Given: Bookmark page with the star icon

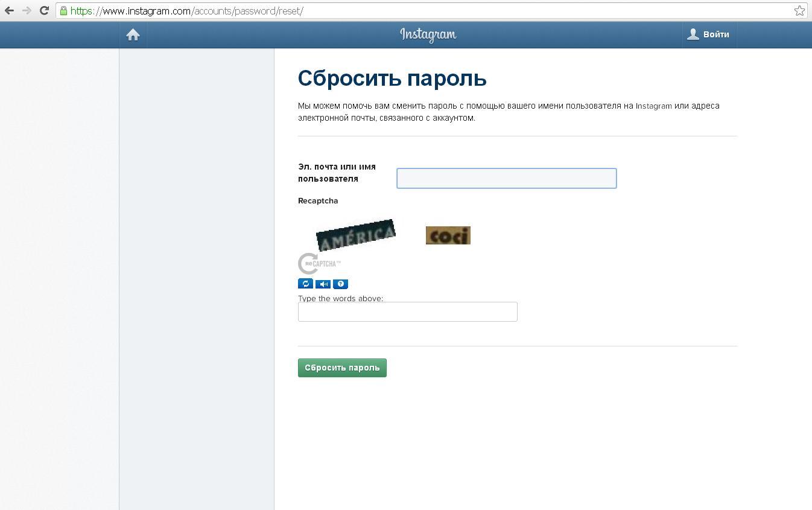Looking at the screenshot, I should [799, 11].
